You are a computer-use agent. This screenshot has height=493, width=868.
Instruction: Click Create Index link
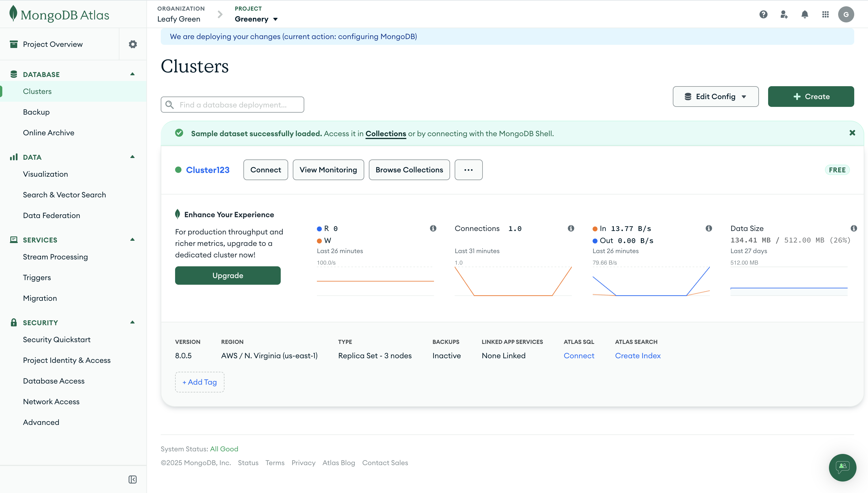point(638,356)
